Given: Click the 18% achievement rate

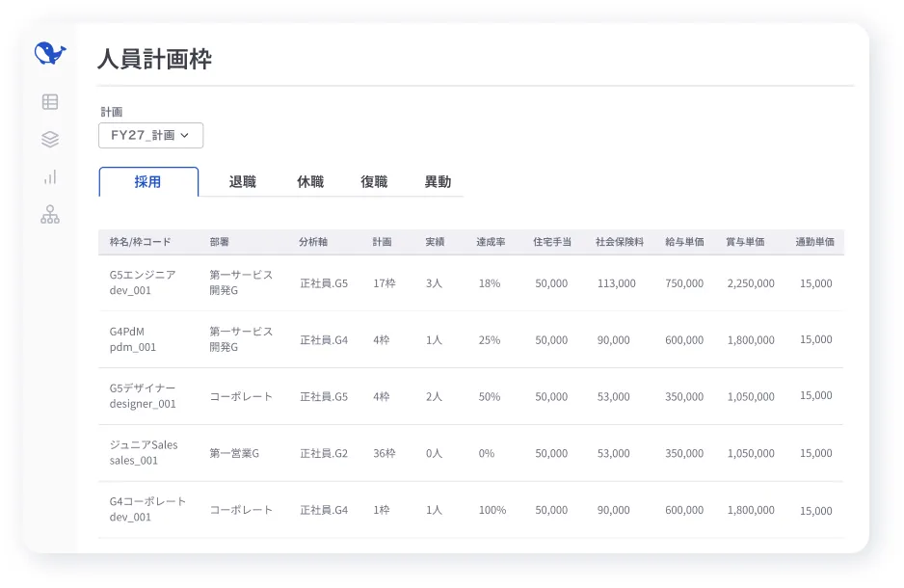Looking at the screenshot, I should [490, 283].
